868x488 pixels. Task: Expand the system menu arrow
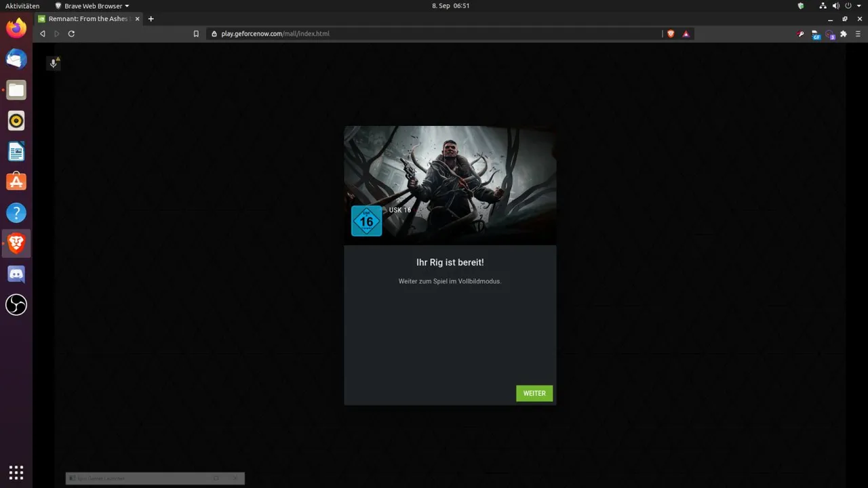pos(859,6)
